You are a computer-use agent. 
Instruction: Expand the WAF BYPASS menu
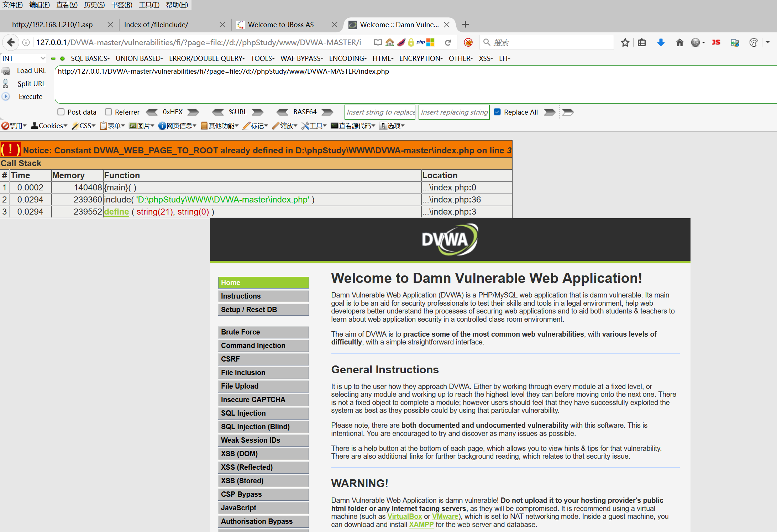point(301,58)
